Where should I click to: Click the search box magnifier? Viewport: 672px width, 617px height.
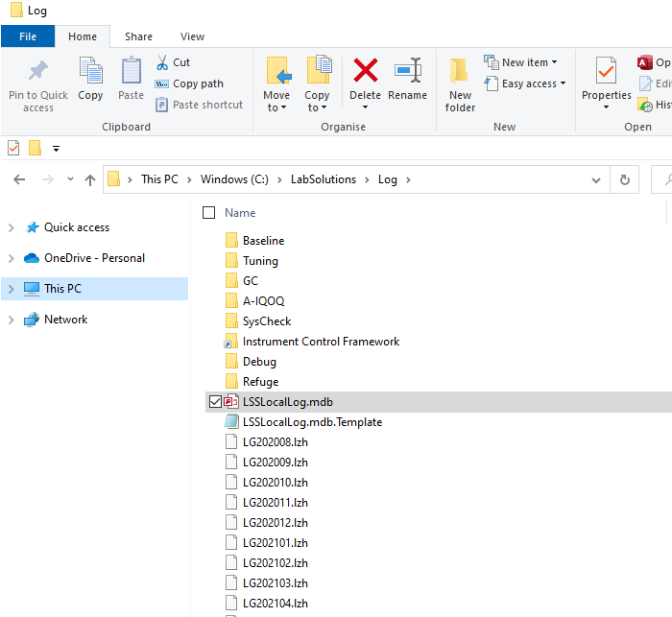[x=668, y=179]
